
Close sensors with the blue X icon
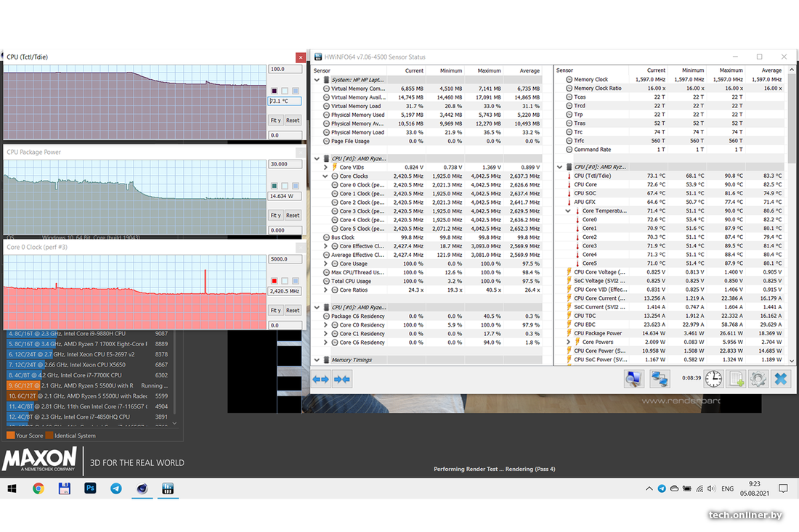780,378
